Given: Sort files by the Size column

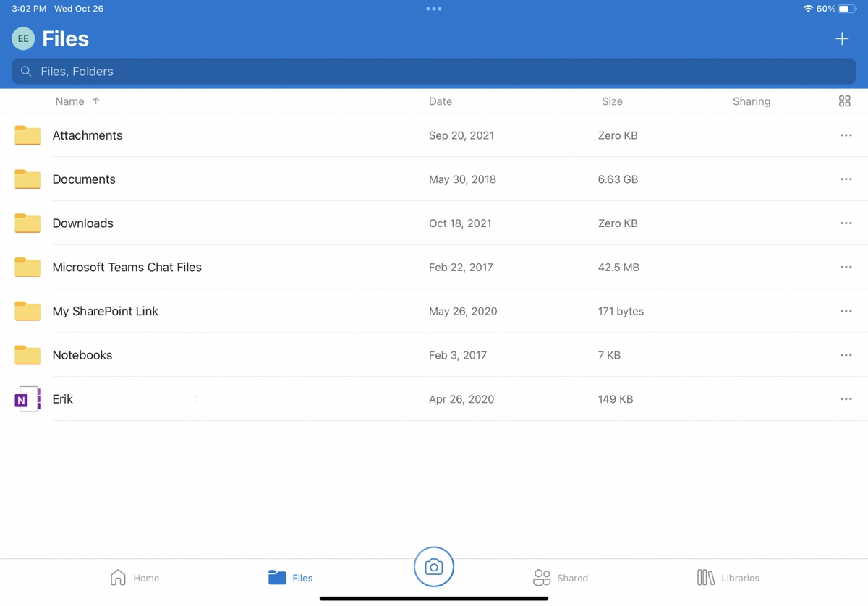Looking at the screenshot, I should coord(612,101).
